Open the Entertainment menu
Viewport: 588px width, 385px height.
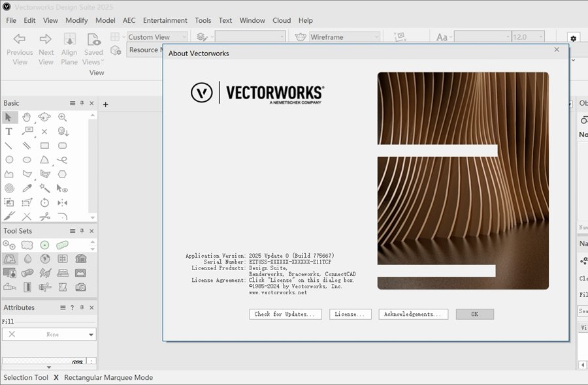click(x=165, y=20)
